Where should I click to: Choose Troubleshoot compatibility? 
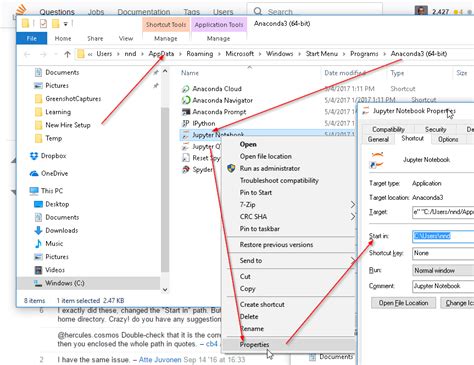tap(279, 180)
